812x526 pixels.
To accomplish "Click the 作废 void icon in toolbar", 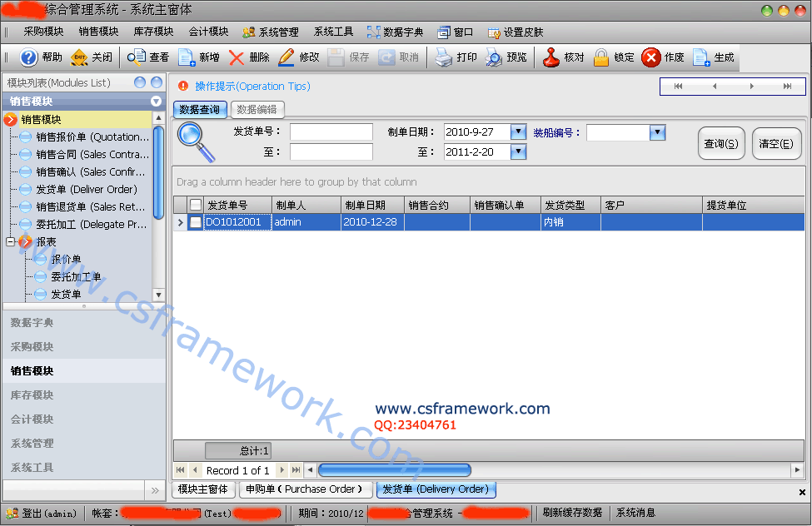I will 651,57.
